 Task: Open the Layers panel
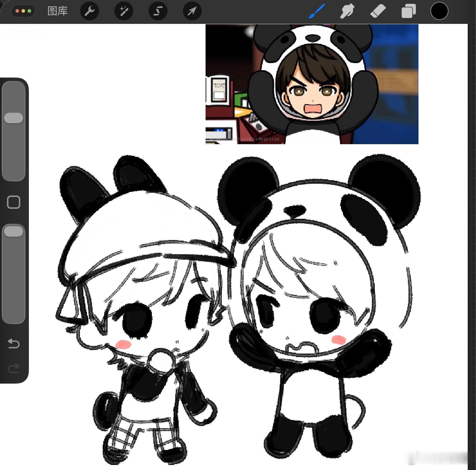pos(408,11)
